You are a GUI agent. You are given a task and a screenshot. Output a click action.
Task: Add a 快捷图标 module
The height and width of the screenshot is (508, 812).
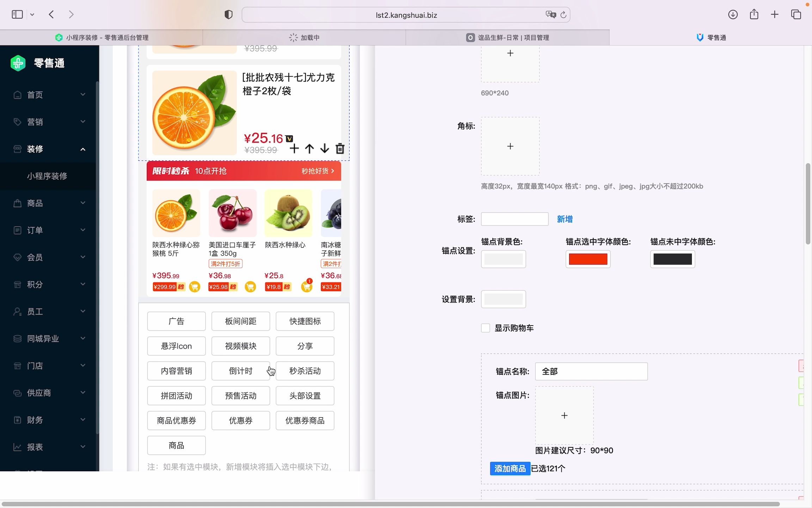(x=305, y=321)
